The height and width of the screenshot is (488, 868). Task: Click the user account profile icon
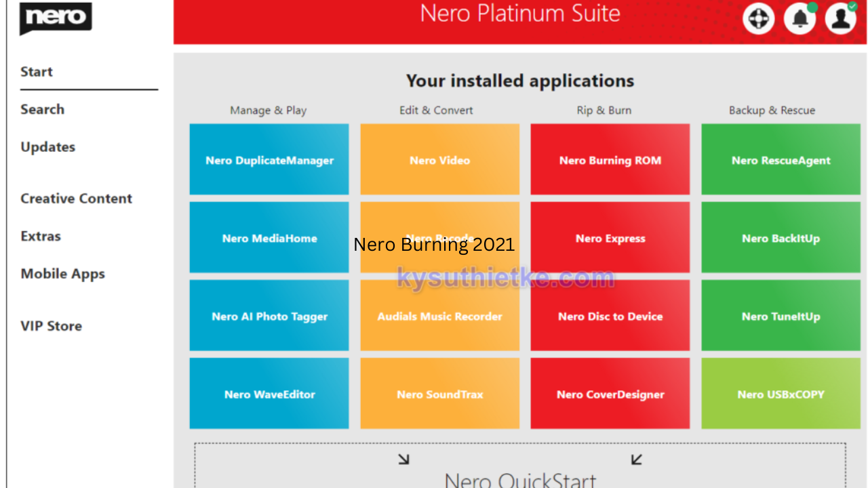(841, 18)
